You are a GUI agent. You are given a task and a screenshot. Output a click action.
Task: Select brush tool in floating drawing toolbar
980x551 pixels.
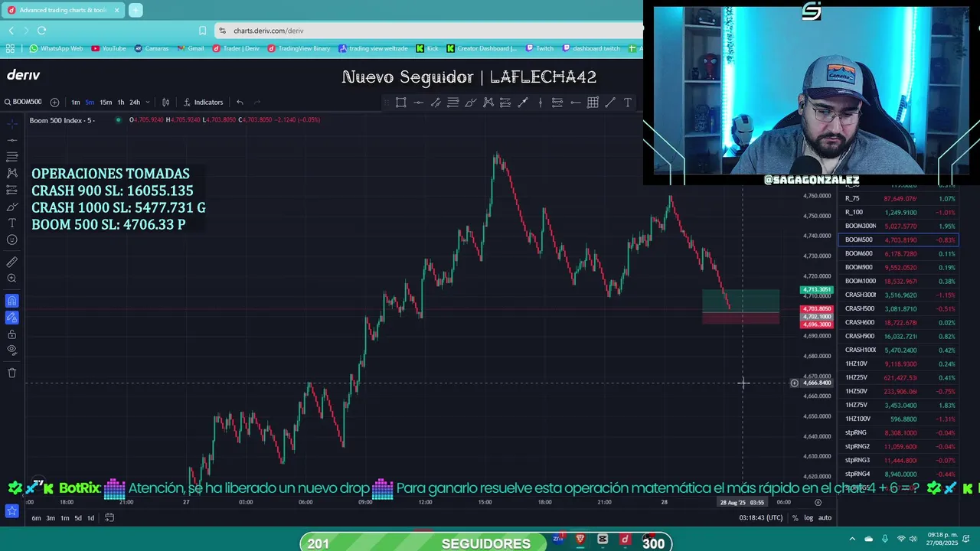tap(471, 103)
